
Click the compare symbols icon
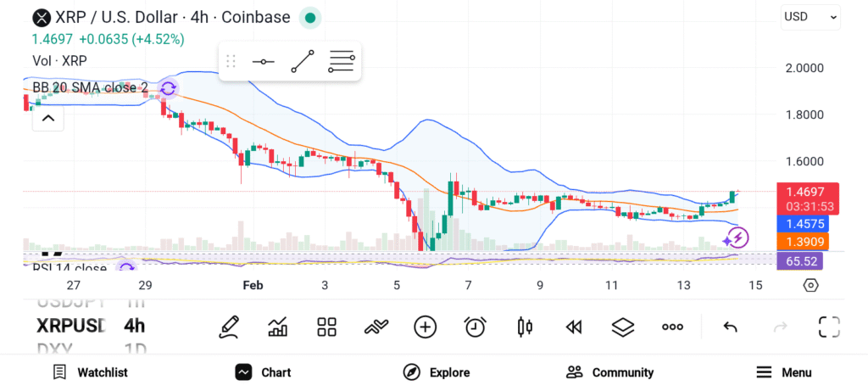point(376,327)
